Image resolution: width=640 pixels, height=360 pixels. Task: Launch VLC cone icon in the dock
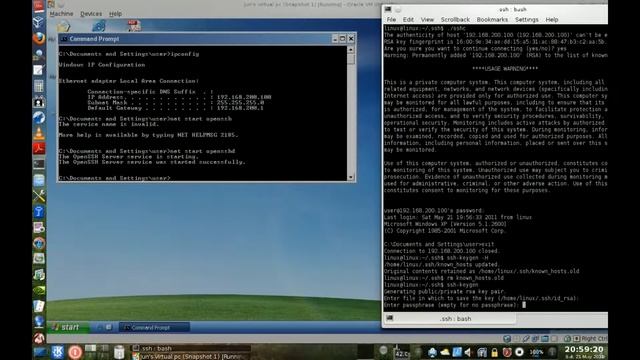tap(39, 133)
